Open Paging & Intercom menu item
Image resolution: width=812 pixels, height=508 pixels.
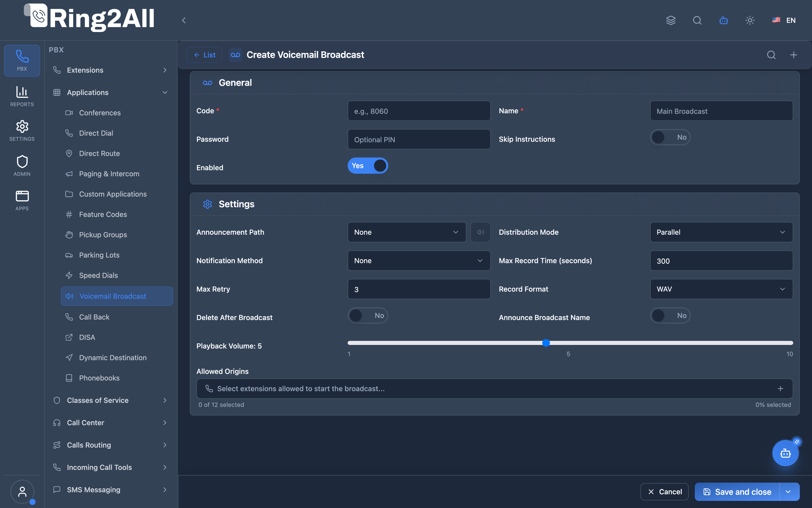point(116,174)
